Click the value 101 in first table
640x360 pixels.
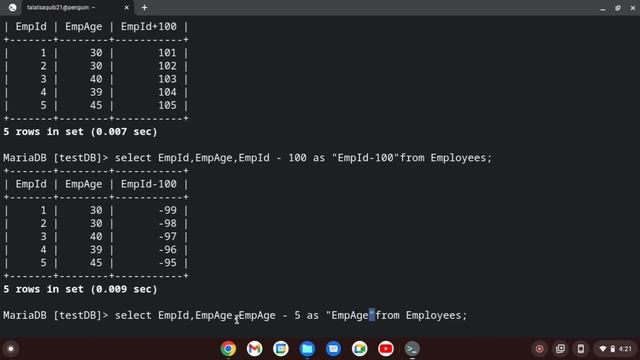coord(167,53)
